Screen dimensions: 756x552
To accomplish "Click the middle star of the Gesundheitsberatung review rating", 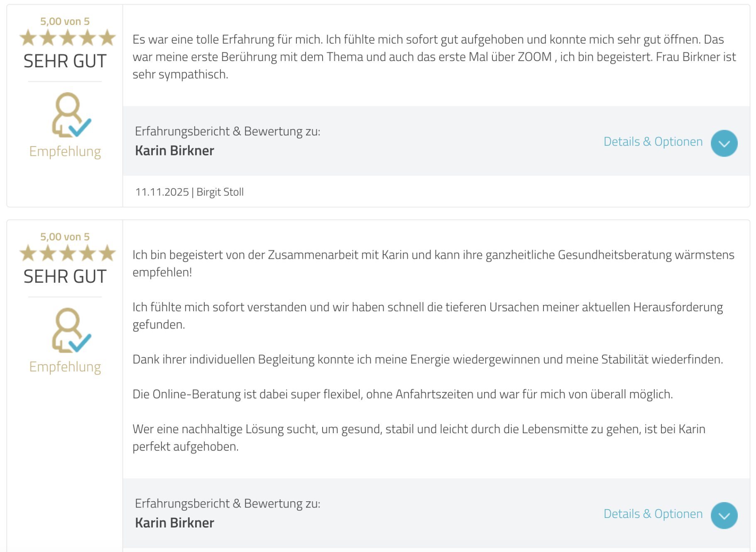I will click(x=68, y=253).
